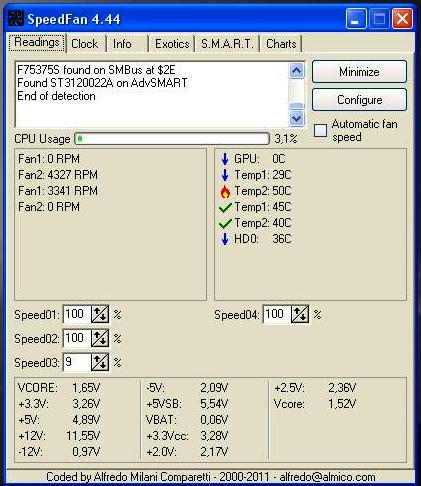Adjust the Speed02 spinner arrows
Image resolution: width=421 pixels, height=486 pixels.
tap(100, 338)
